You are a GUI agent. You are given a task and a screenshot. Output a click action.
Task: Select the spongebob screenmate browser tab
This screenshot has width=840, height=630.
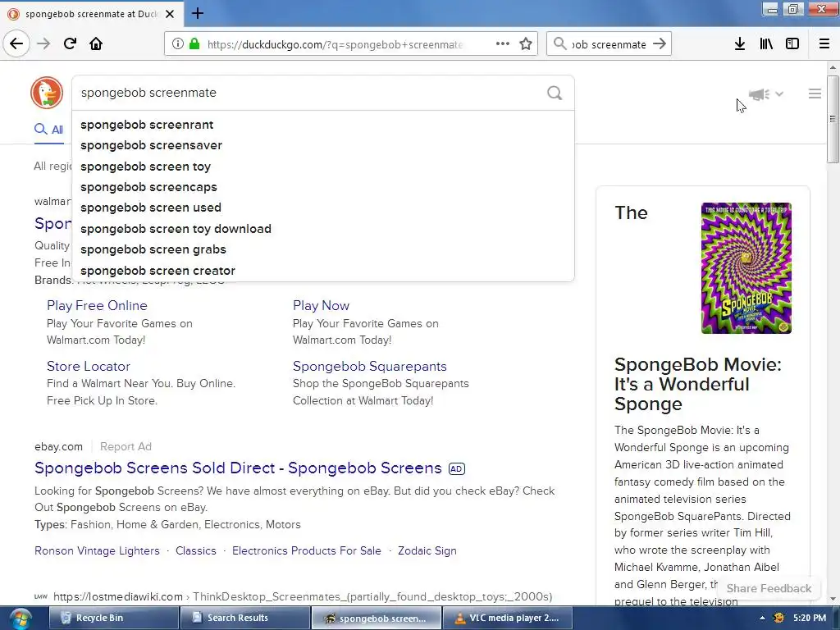pos(91,14)
